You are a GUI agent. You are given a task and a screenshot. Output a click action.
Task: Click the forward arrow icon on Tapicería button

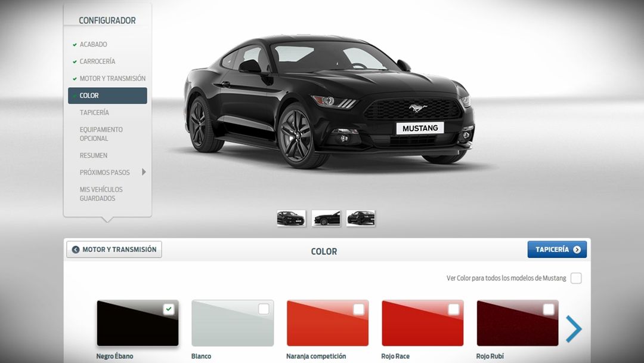(577, 250)
